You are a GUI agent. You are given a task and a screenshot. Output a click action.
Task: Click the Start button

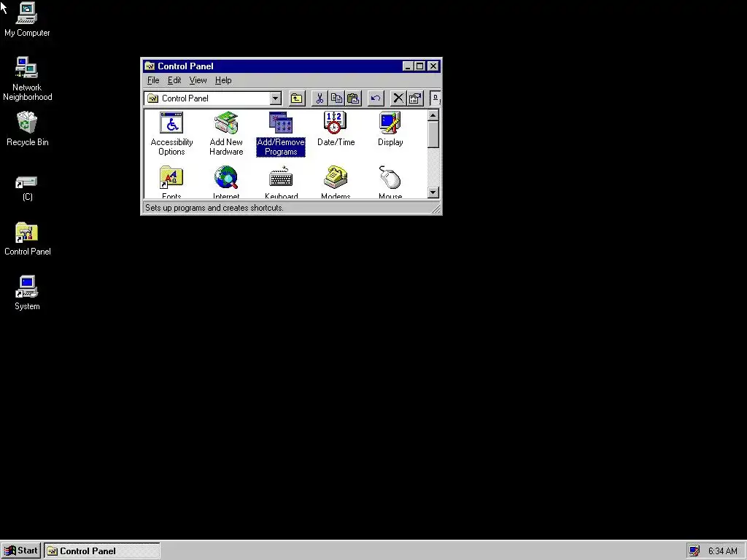tap(21, 551)
